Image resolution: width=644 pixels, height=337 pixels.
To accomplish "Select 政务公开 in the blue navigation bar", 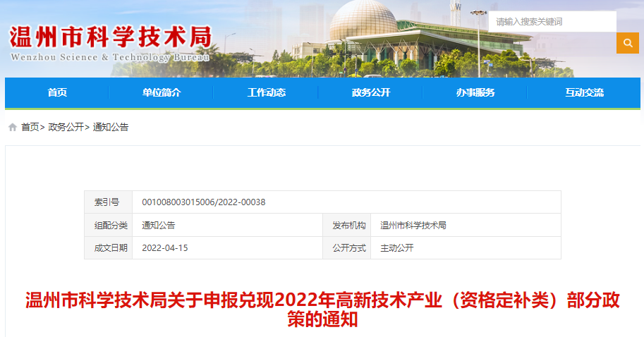I will [370, 93].
